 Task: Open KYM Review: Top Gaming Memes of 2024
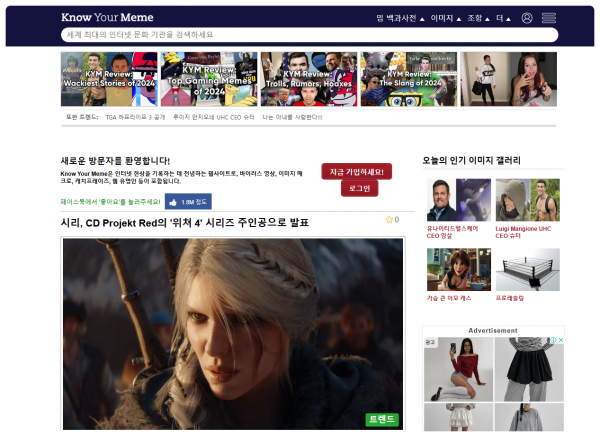209,79
